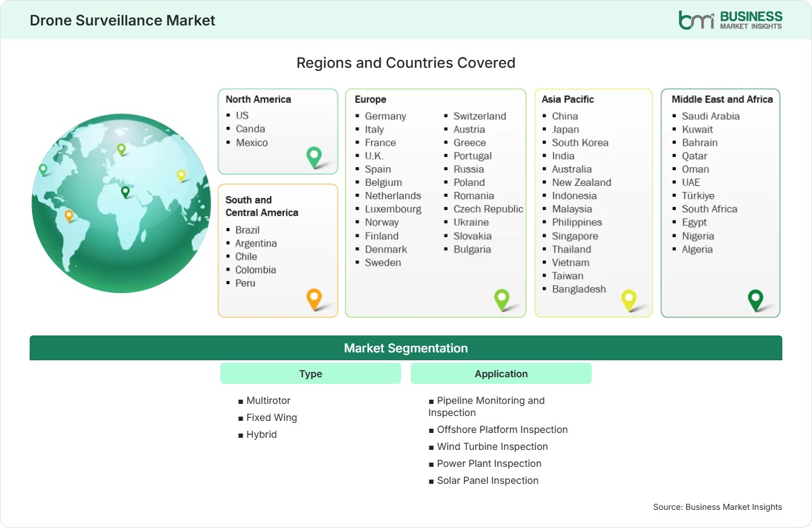Click the dark green pin over the Middle East on the globe
812x528 pixels.
pyautogui.click(x=125, y=192)
